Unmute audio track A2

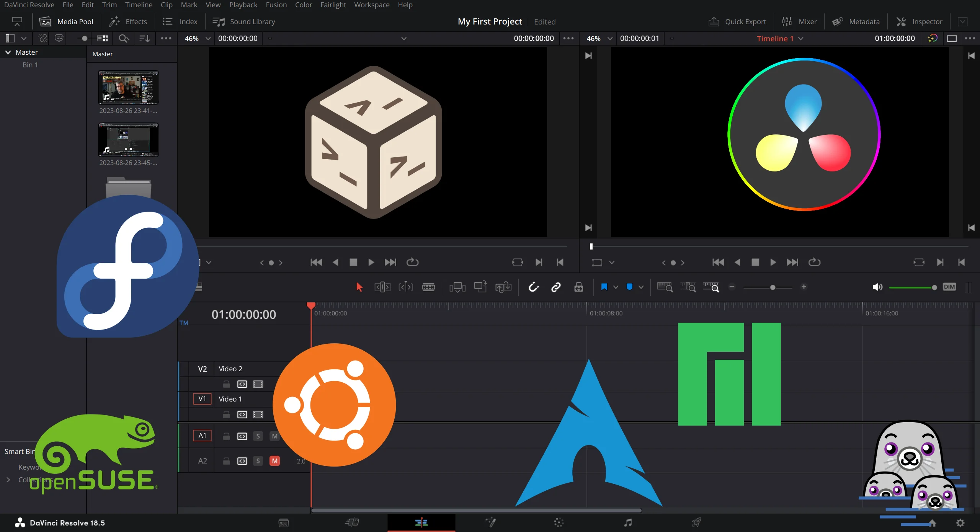[274, 461]
